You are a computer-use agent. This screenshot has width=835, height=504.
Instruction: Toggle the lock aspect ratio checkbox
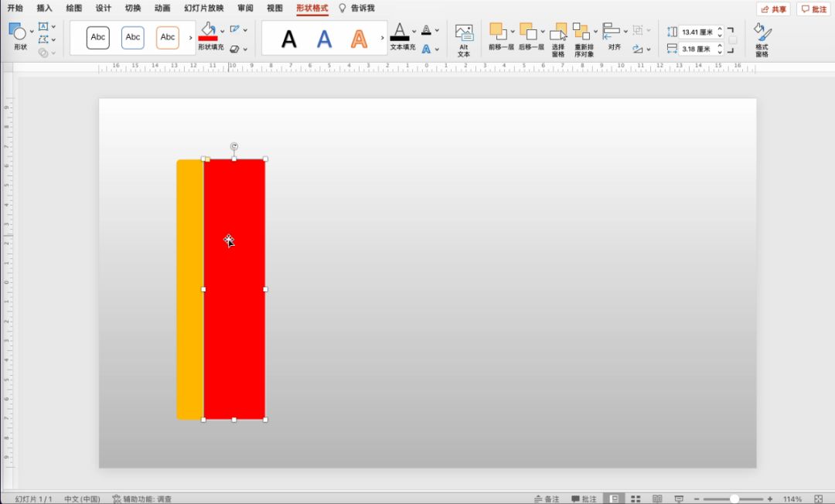(733, 40)
